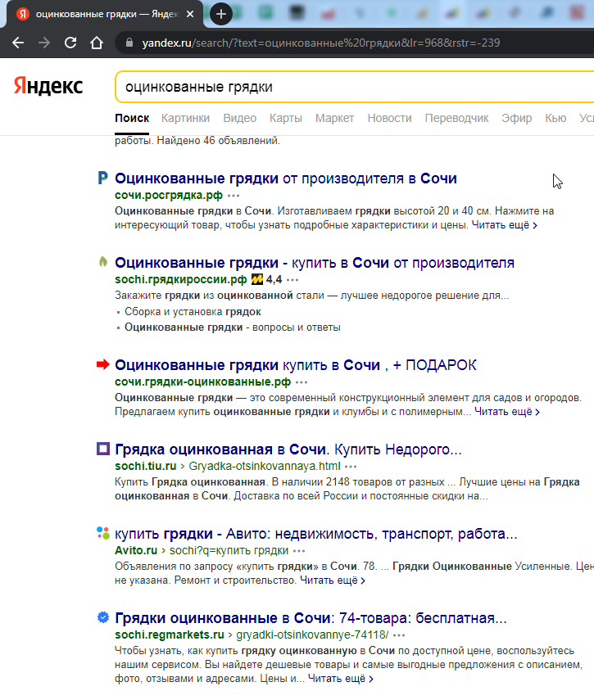Click the browser address bar URL

320,43
